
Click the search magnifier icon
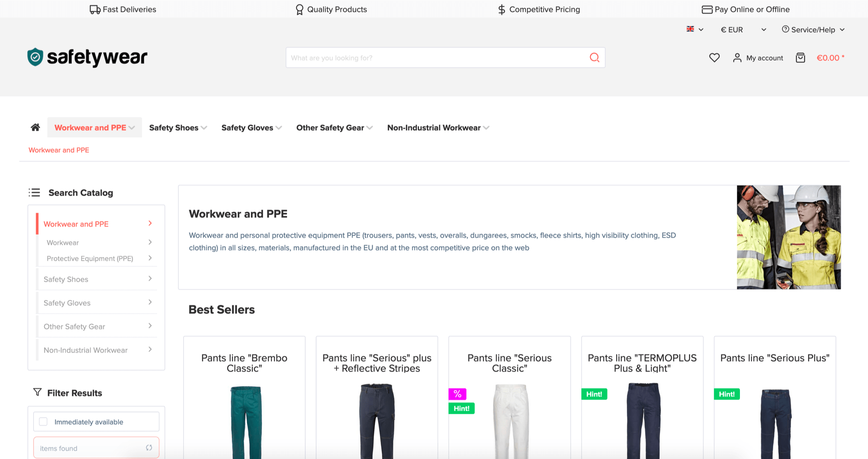594,57
